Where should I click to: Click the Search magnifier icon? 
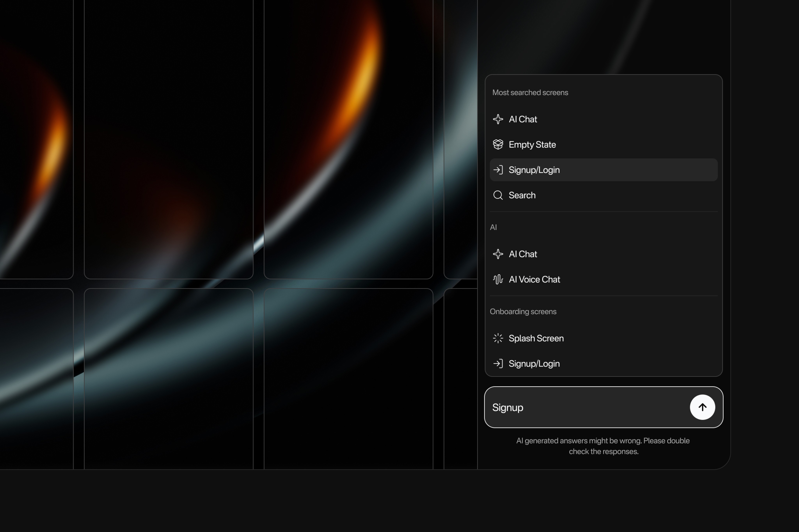click(x=498, y=195)
